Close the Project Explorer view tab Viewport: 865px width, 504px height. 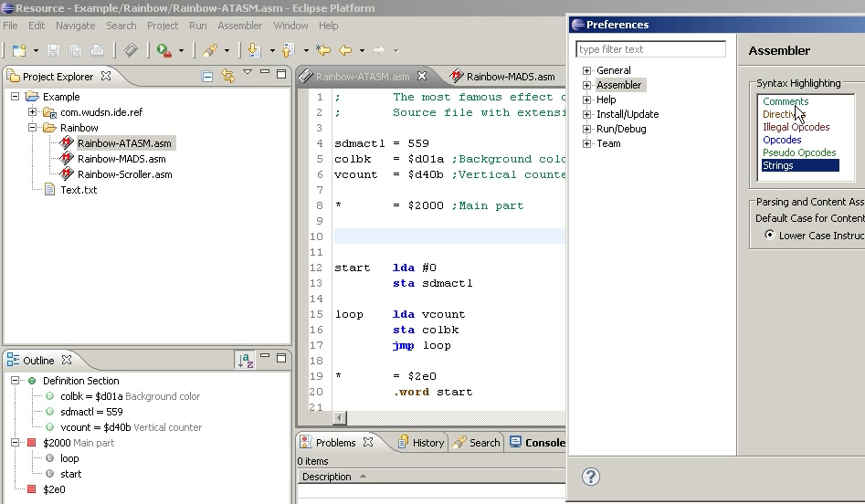pyautogui.click(x=106, y=76)
